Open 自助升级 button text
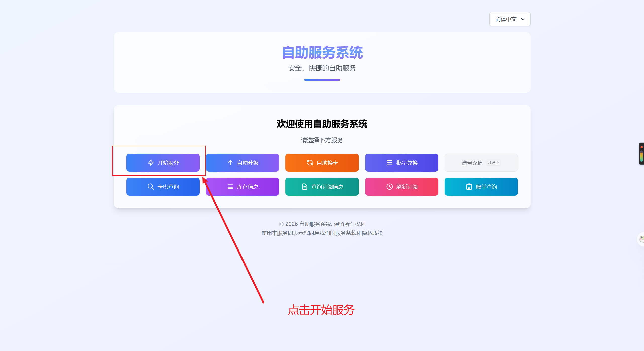The width and height of the screenshot is (644, 351). click(248, 163)
